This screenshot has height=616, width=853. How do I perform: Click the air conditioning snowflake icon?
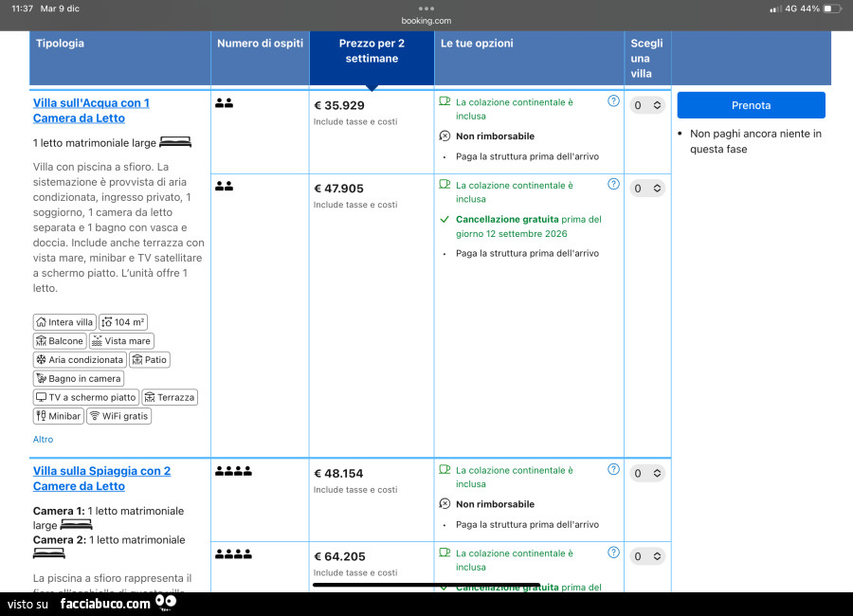click(41, 360)
